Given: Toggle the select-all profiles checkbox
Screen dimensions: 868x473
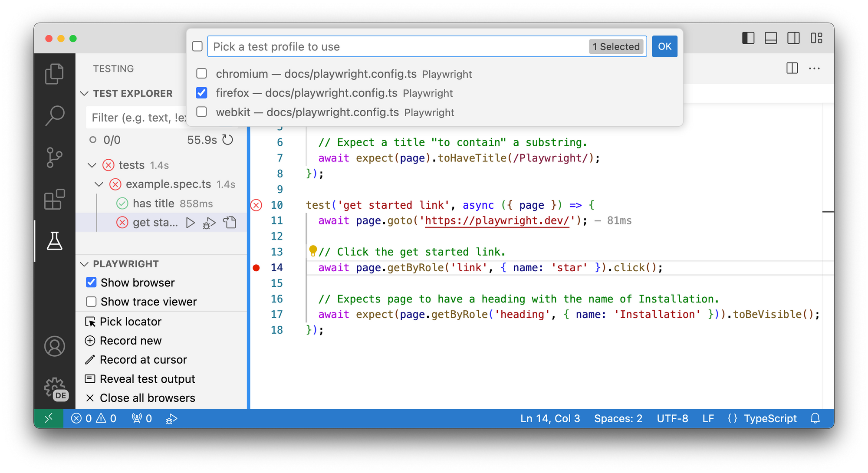Looking at the screenshot, I should [197, 46].
